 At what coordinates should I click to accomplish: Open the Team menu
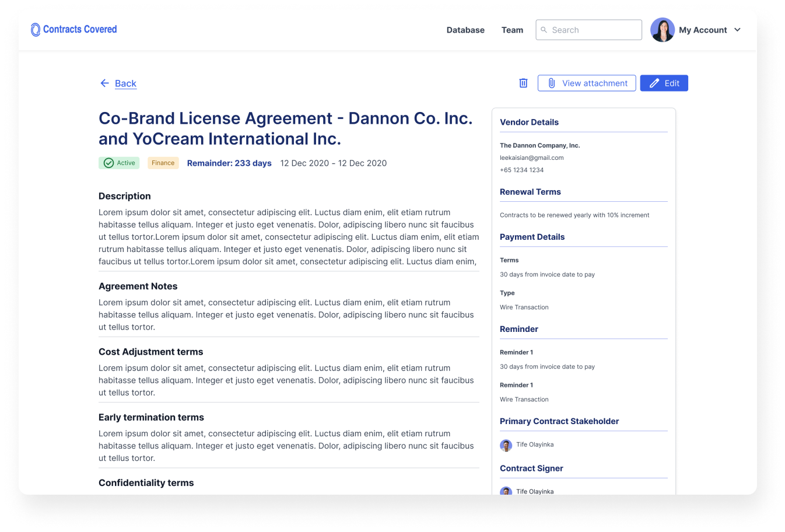click(512, 30)
